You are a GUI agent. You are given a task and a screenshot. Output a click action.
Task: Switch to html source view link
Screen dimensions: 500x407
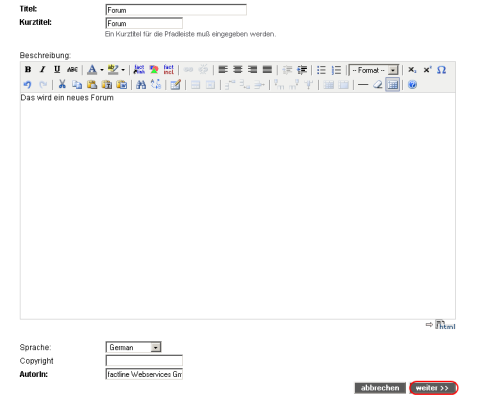445,325
